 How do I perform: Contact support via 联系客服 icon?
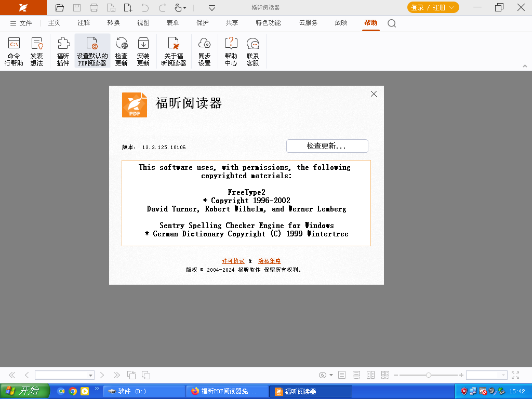(252, 51)
